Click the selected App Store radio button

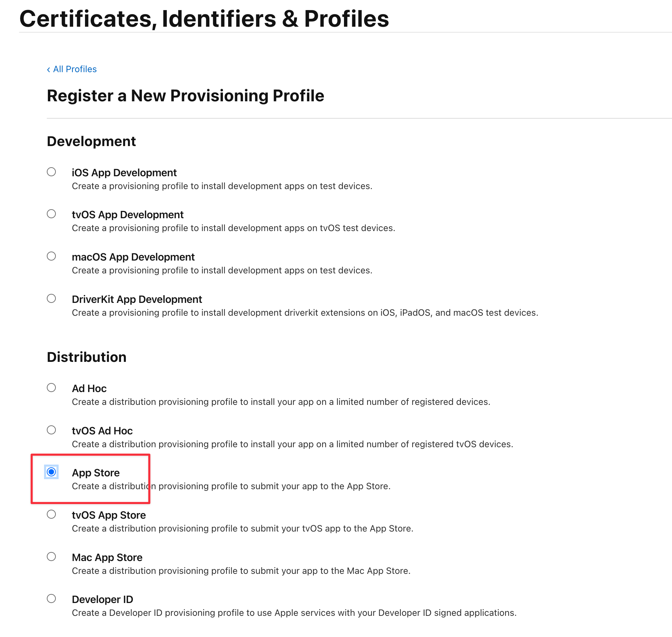coord(51,472)
